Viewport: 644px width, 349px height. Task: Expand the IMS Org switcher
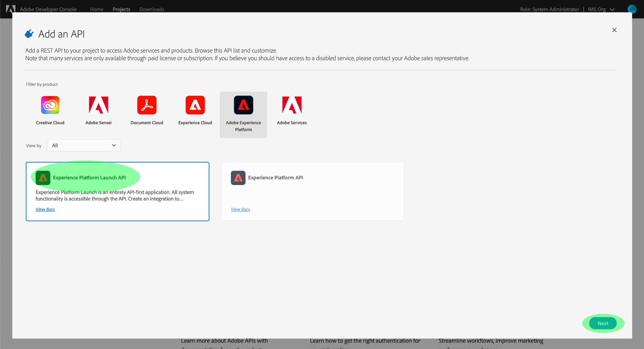(x=601, y=9)
